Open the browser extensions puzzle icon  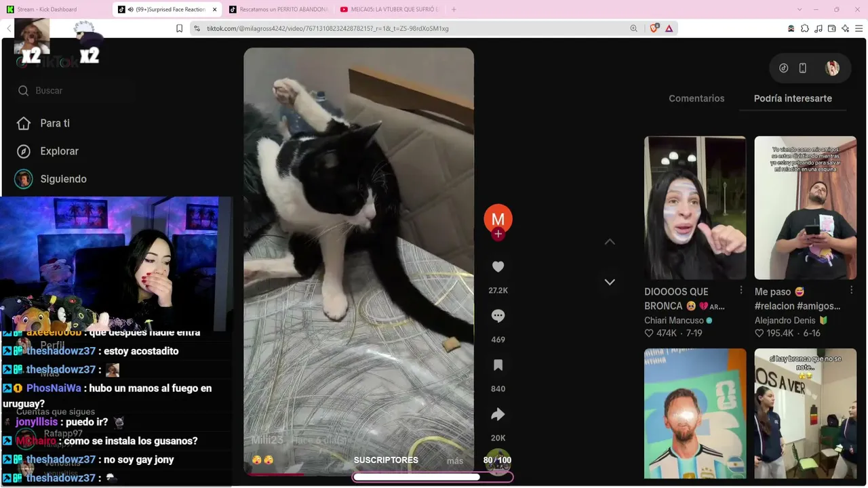[x=805, y=28]
